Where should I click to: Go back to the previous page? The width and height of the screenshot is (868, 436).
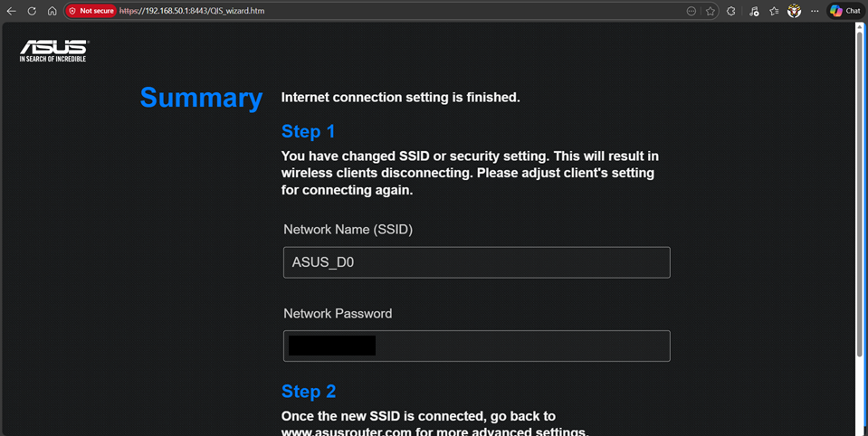pos(11,11)
